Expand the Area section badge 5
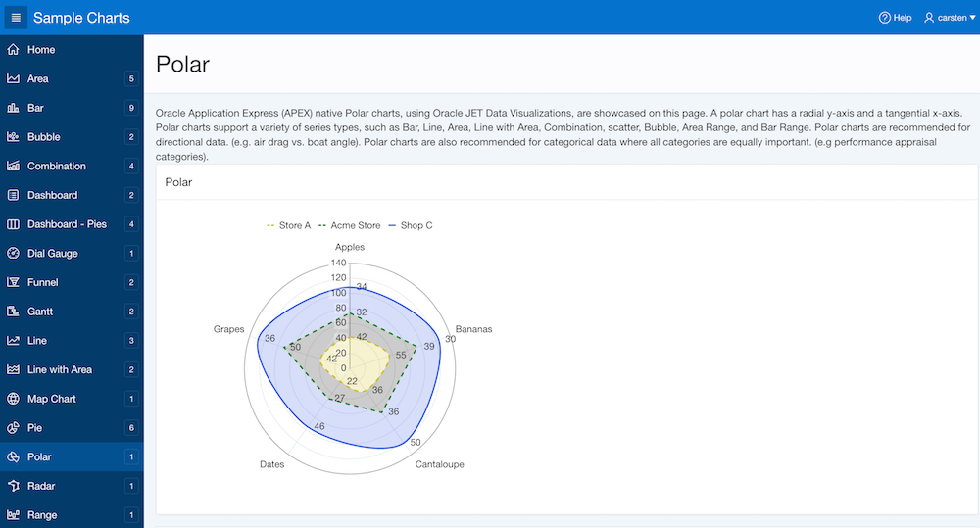The width and height of the screenshot is (980, 528). point(130,79)
